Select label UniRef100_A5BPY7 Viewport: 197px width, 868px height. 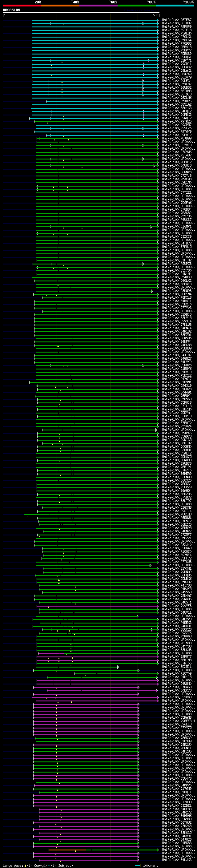tap(176, 50)
